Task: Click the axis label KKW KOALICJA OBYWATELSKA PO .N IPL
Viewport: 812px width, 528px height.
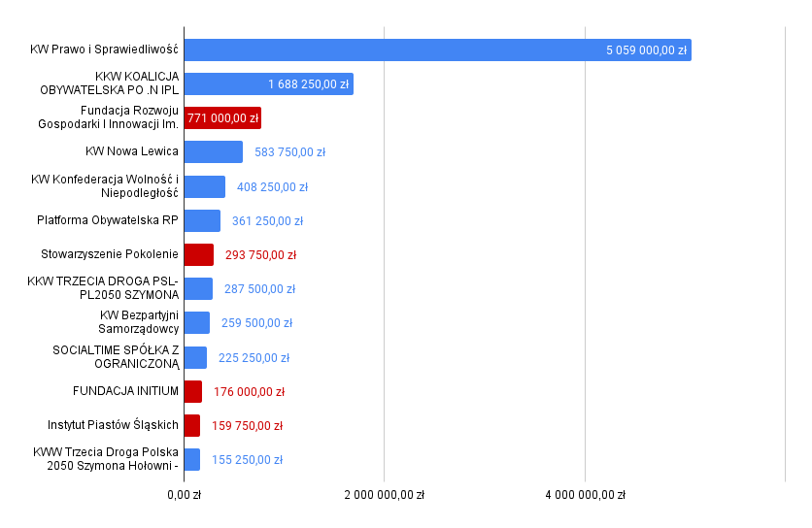Action: click(109, 82)
